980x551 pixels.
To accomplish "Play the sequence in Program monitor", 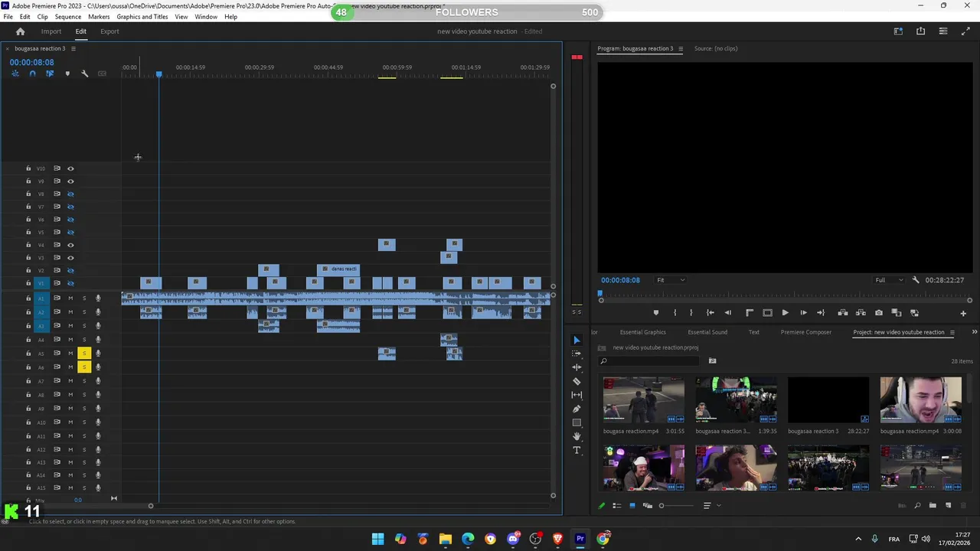I will pyautogui.click(x=785, y=313).
